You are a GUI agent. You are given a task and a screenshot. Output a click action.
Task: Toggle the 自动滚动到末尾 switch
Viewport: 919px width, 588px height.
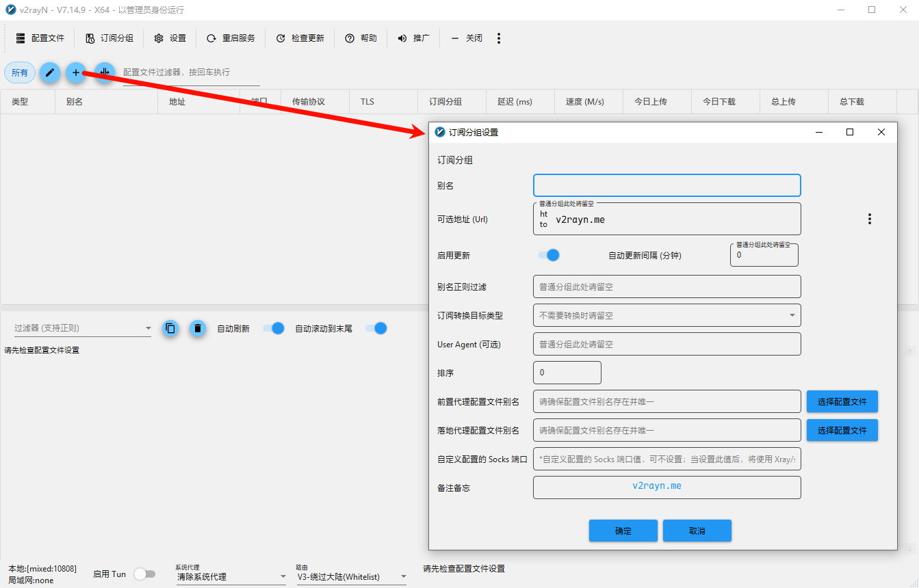[x=376, y=328]
